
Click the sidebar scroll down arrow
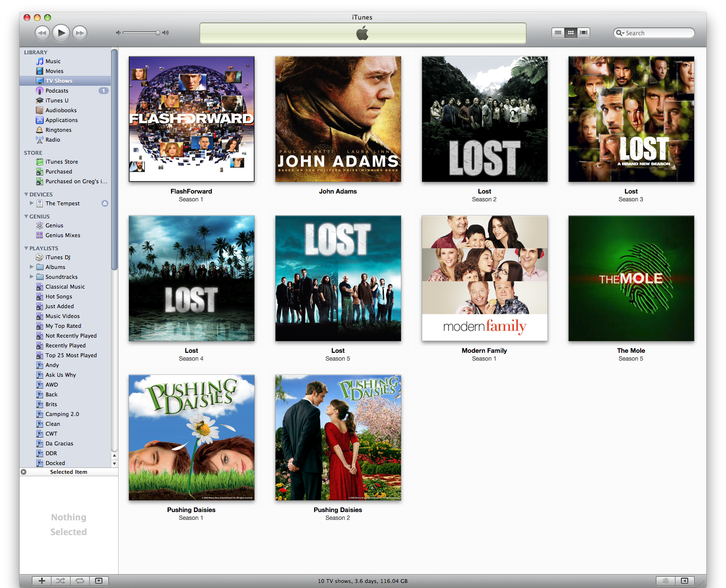[x=115, y=464]
